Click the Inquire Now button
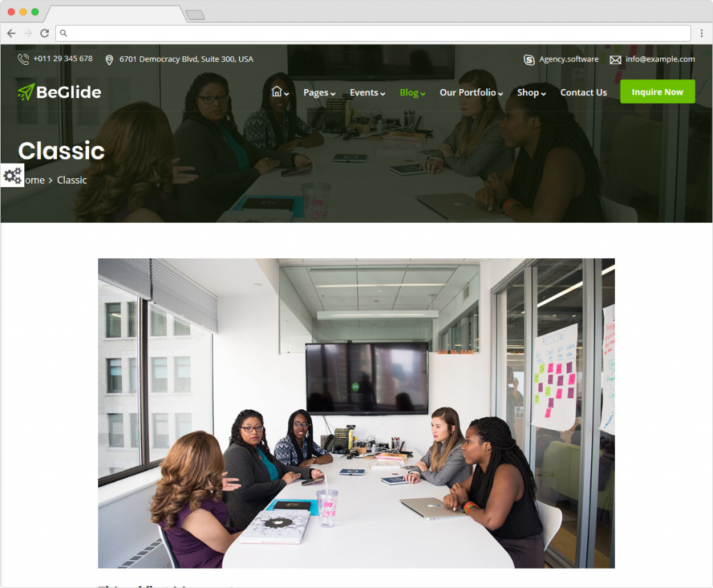713x588 pixels. (657, 92)
